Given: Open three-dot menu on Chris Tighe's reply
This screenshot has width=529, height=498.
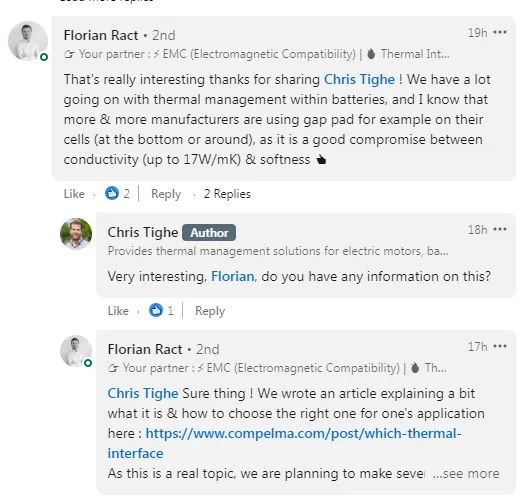Looking at the screenshot, I should (500, 229).
